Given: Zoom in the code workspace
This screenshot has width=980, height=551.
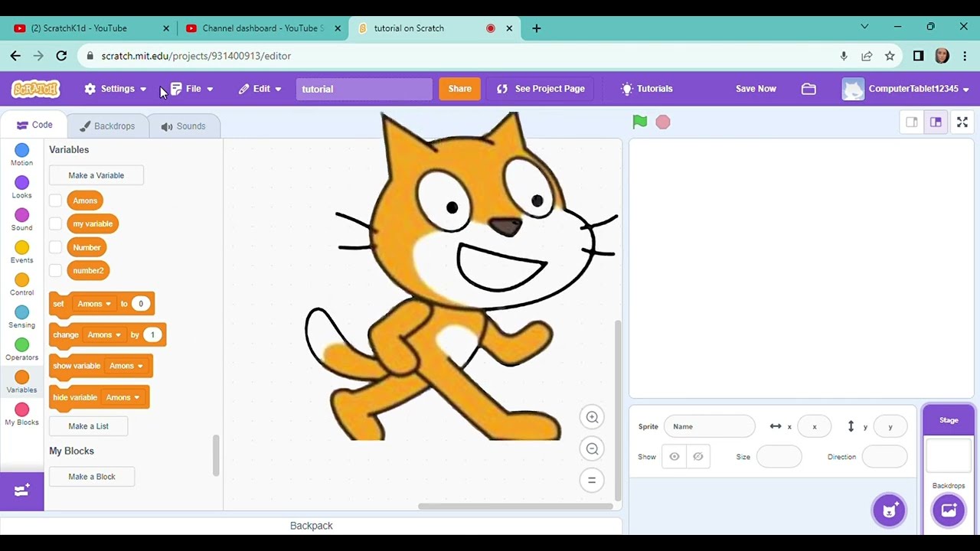Looking at the screenshot, I should 592,417.
